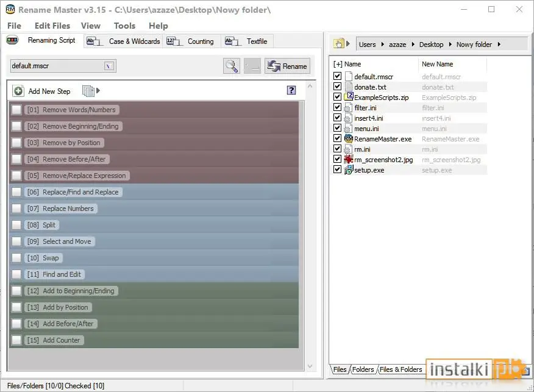534x392 pixels.
Task: Expand arrow next to copy steps icon
Action: 98,91
